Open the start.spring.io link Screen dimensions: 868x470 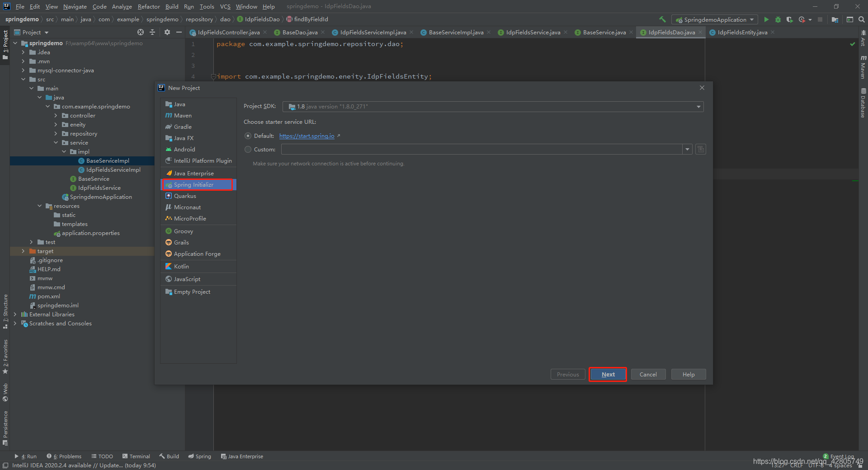pos(307,136)
